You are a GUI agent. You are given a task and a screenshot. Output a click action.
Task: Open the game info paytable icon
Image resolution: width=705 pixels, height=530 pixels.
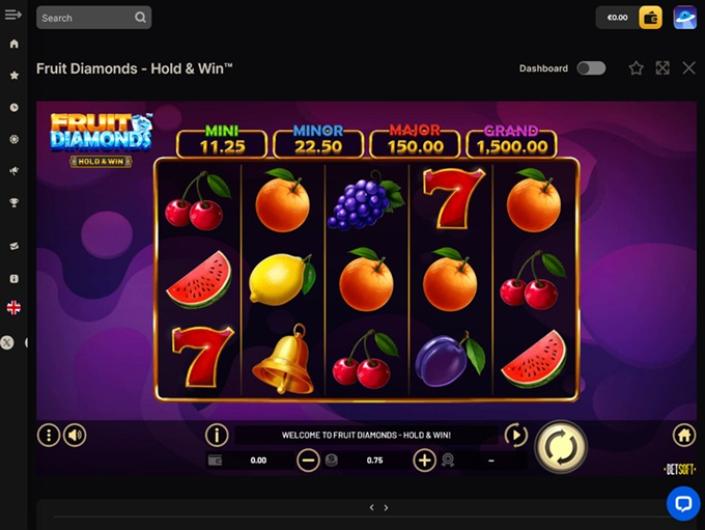pyautogui.click(x=217, y=435)
